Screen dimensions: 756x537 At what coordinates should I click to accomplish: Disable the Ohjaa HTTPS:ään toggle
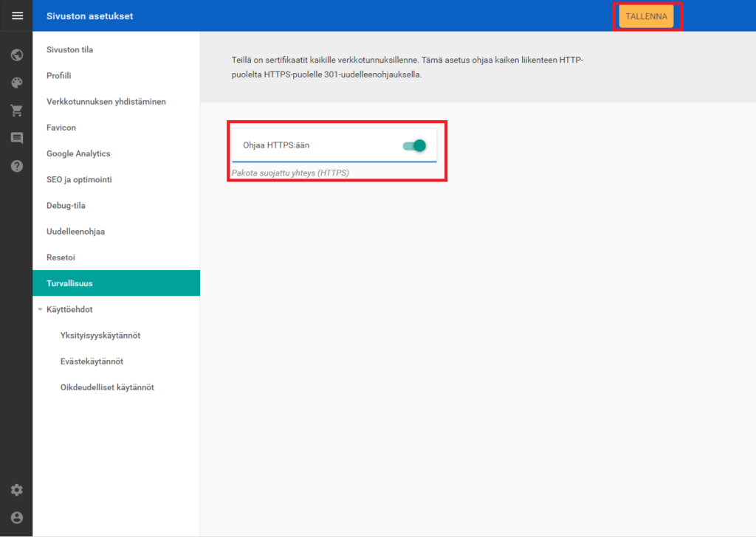[x=415, y=145]
